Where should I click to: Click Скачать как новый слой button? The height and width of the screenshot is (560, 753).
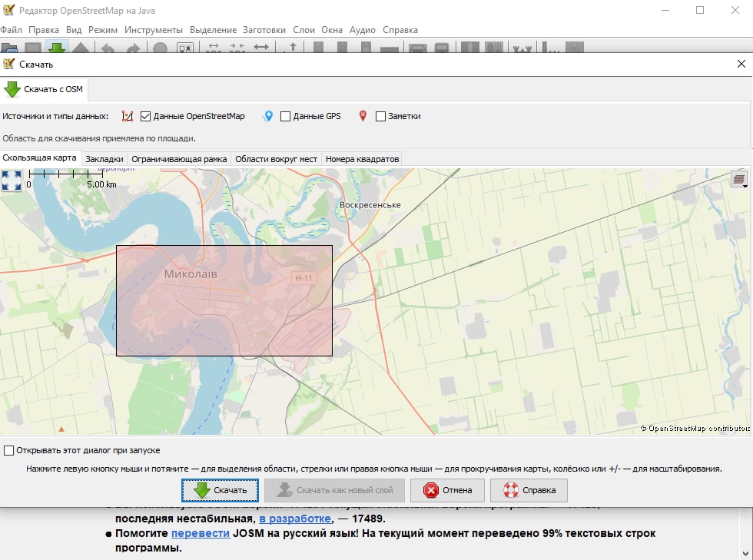tap(335, 490)
